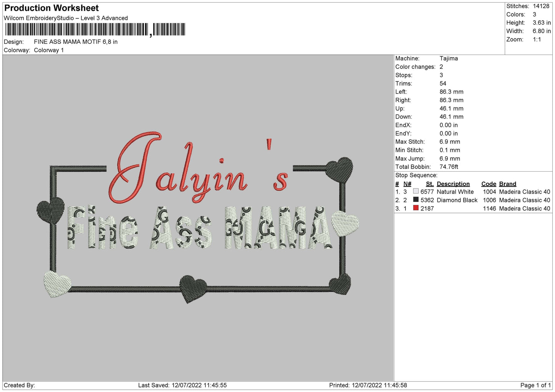Click the Stitches value 14128
The width and height of the screenshot is (555, 392).
pyautogui.click(x=541, y=6)
